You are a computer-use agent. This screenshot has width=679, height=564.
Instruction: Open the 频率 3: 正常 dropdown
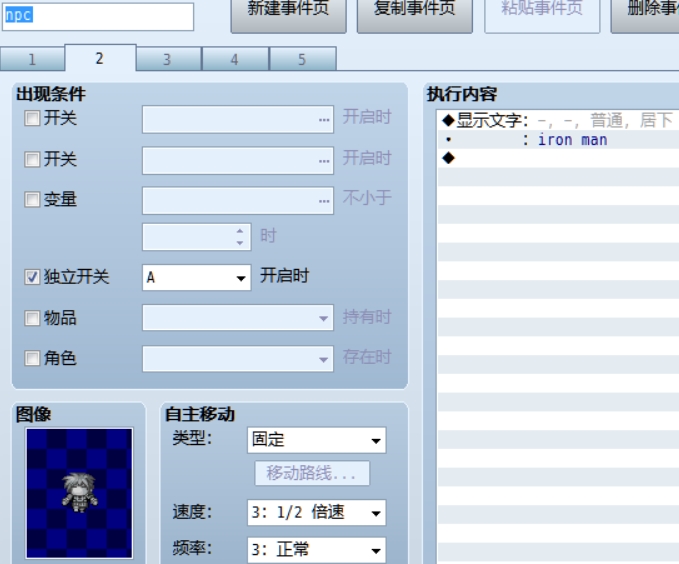[317, 550]
